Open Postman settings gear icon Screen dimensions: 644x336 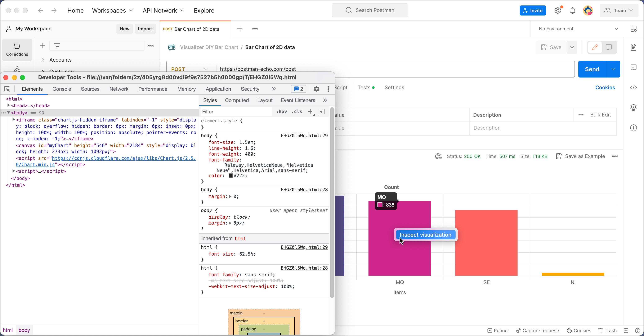click(x=558, y=10)
